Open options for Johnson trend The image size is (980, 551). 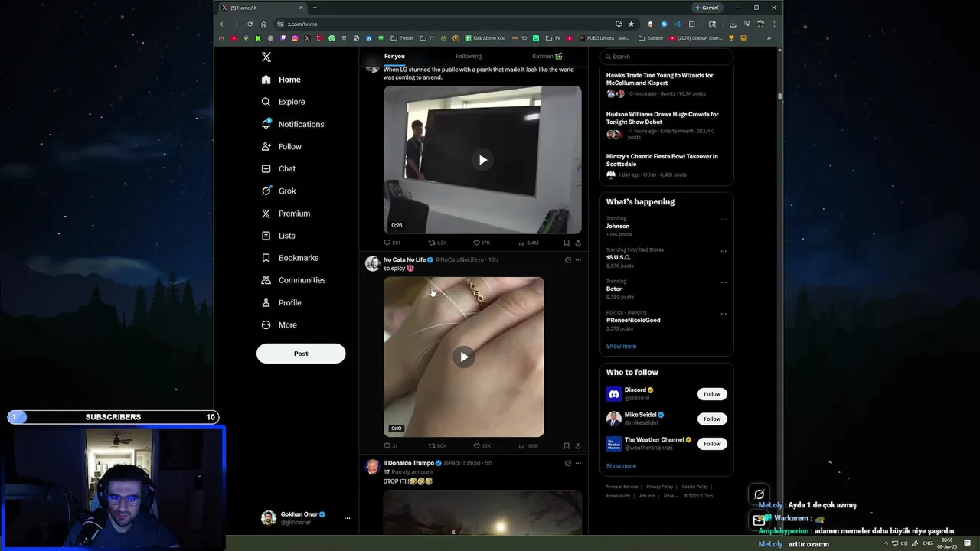tap(724, 220)
